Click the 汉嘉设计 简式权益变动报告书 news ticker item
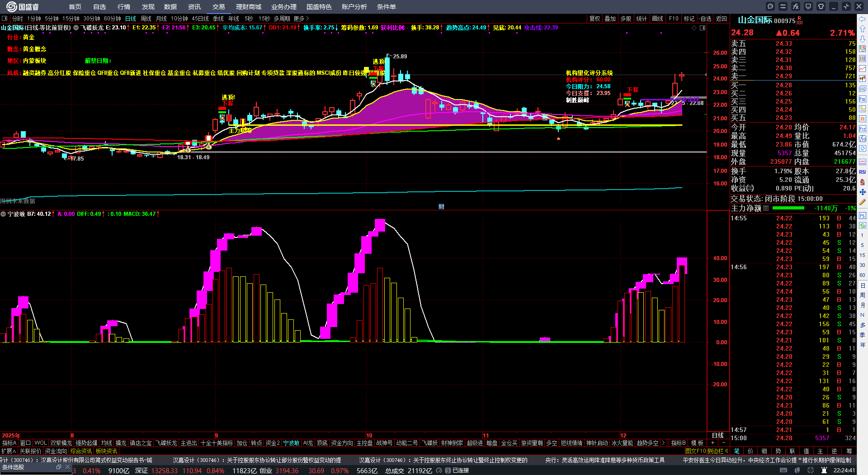The height and width of the screenshot is (475, 868). [76, 460]
